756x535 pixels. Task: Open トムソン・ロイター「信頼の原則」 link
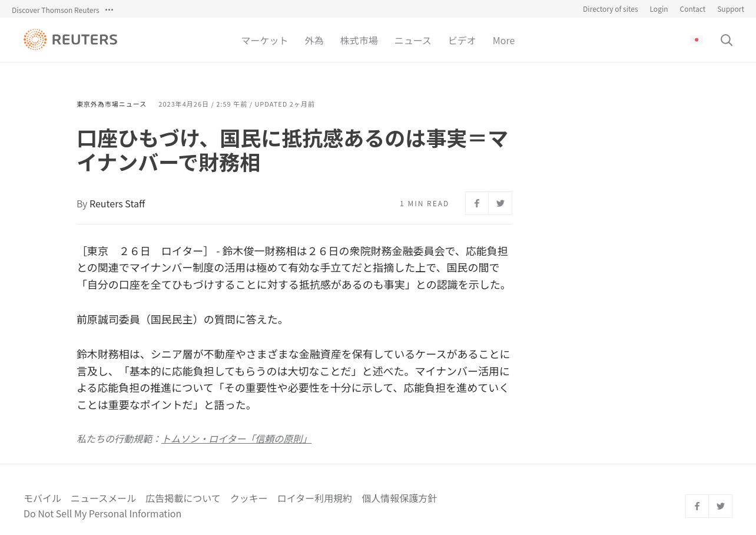pos(236,439)
